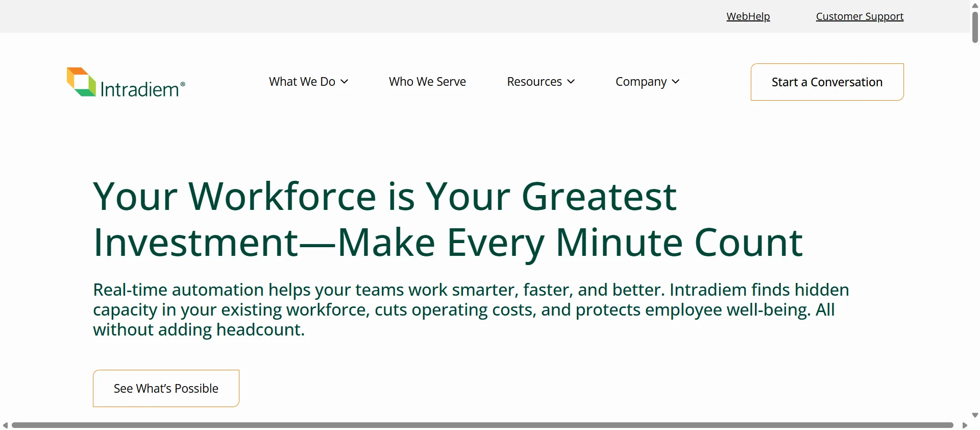
Task: Open the Resources menu item
Action: tap(534, 82)
